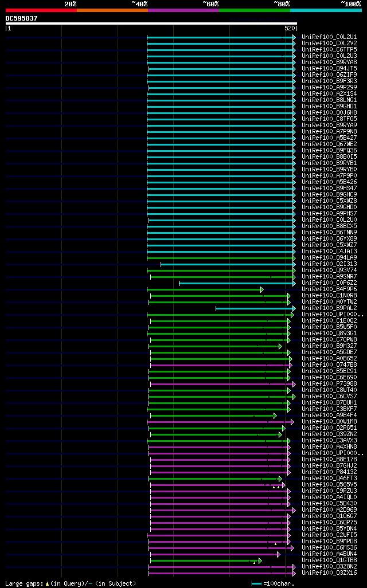Select the query name DC595837
Viewport: 367px width, 588px height.
pyautogui.click(x=21, y=18)
